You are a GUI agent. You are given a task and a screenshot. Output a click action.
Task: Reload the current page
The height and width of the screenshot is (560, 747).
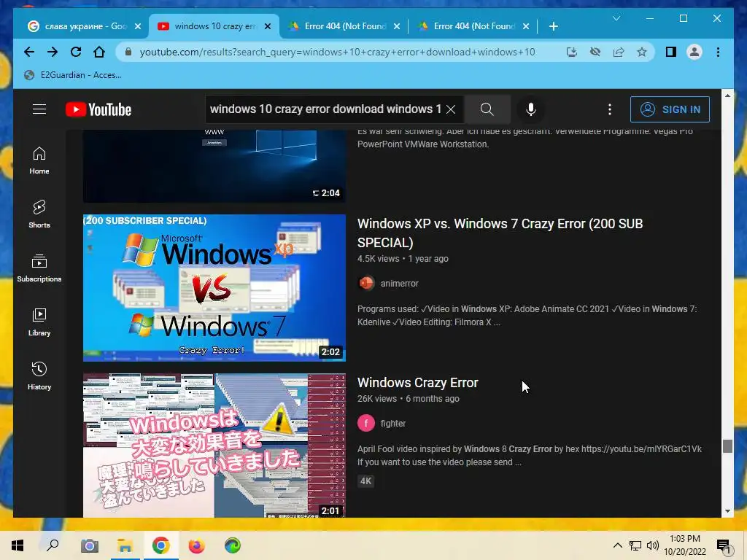(x=76, y=52)
